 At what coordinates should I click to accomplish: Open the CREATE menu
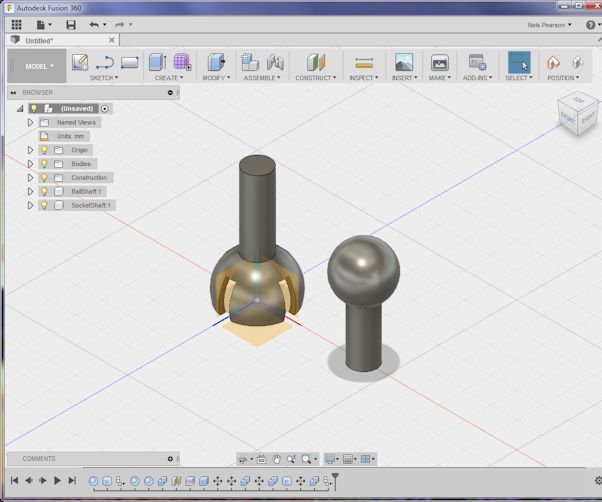tap(169, 78)
